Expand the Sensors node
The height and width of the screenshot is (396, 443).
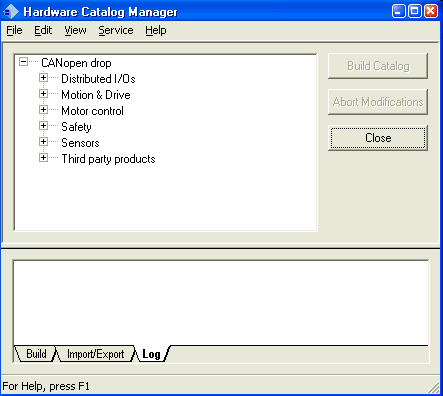click(x=43, y=142)
